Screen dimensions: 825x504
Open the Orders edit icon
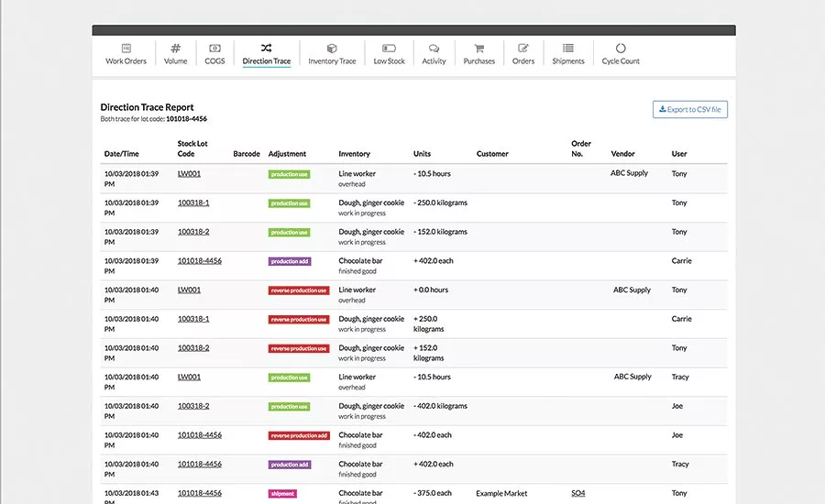click(523, 49)
